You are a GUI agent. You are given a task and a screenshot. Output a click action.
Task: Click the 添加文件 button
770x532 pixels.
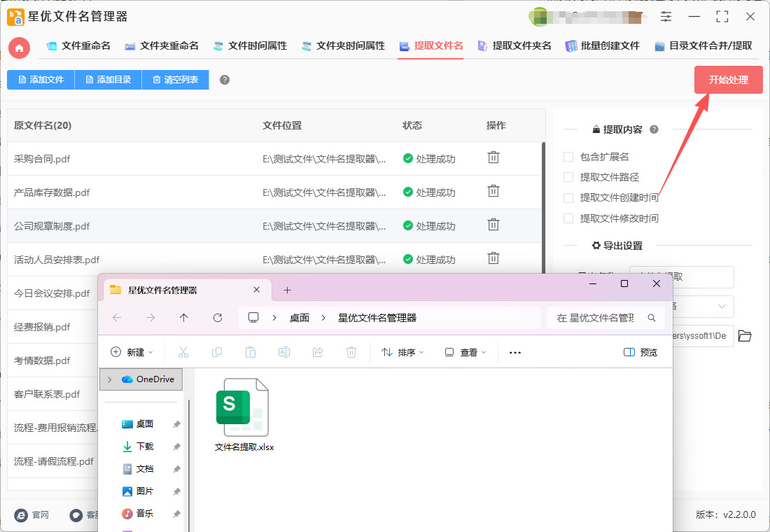pos(41,80)
